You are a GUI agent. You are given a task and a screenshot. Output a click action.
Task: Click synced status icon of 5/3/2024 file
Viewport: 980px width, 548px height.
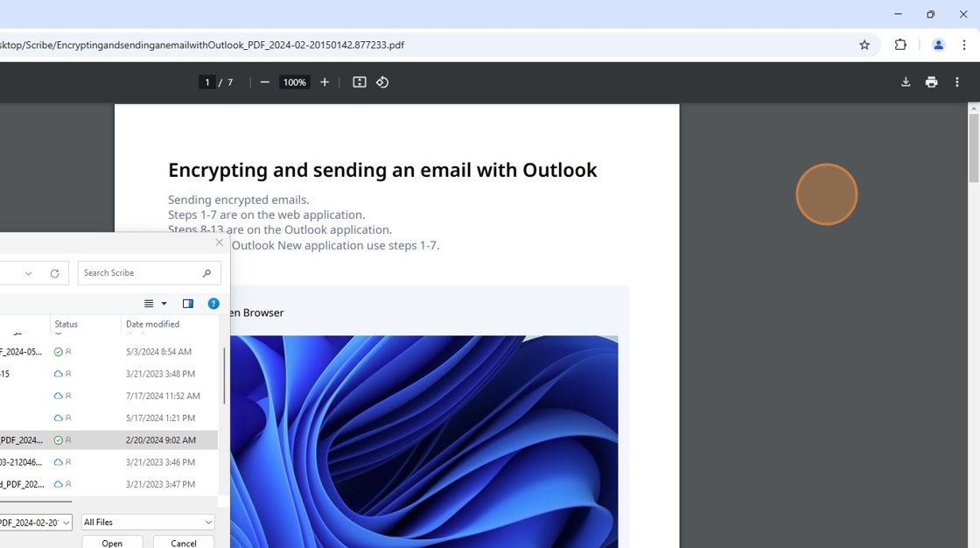(x=58, y=352)
